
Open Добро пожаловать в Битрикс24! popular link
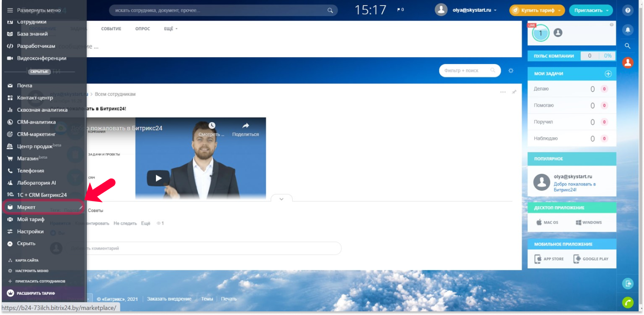click(574, 187)
